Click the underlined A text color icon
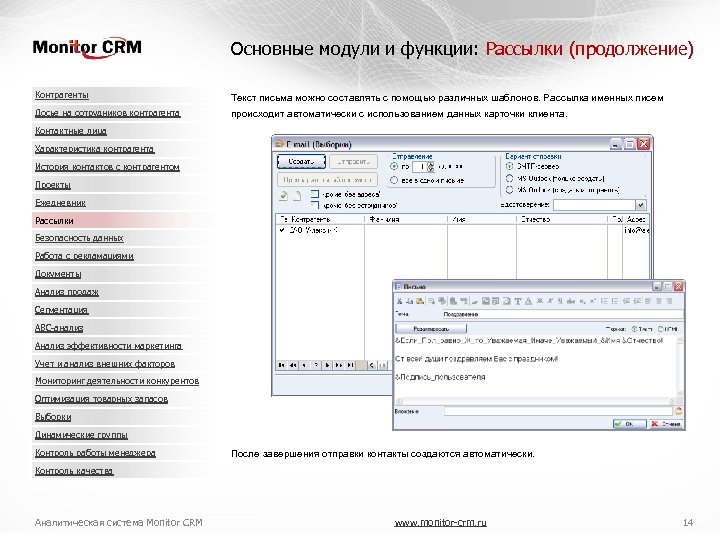The width and height of the screenshot is (720, 540). pyautogui.click(x=528, y=301)
